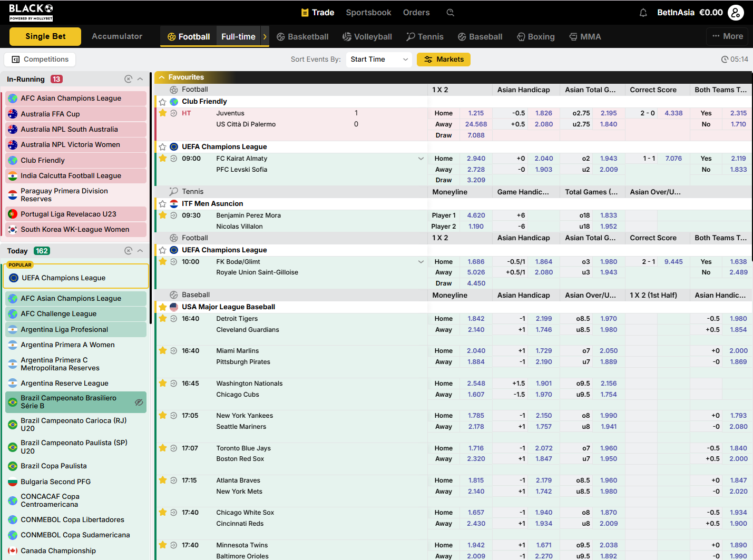The height and width of the screenshot is (560, 753).
Task: Open the Competitions panel button
Action: (x=40, y=60)
